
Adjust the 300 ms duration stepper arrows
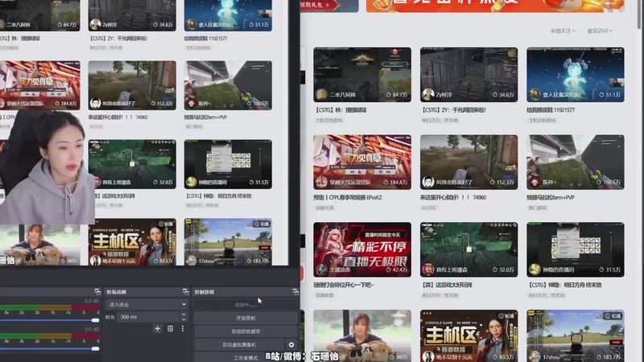[184, 317]
